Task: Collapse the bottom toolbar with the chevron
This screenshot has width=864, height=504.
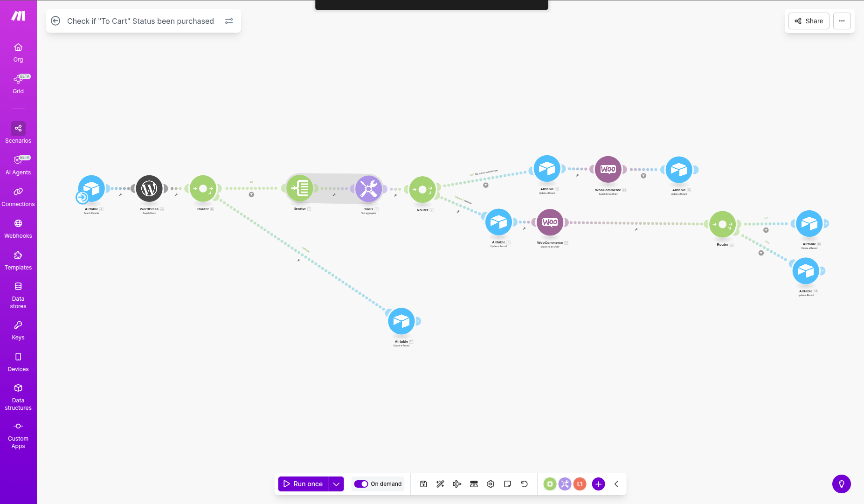Action: pos(616,484)
